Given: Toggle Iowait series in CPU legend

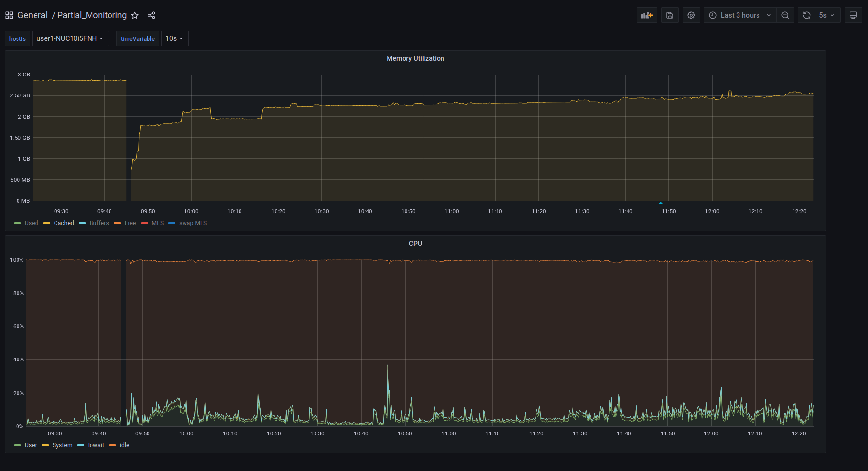Looking at the screenshot, I should [96, 445].
